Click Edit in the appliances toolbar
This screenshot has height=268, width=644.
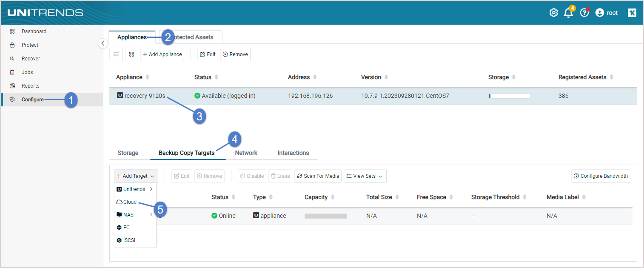point(208,54)
